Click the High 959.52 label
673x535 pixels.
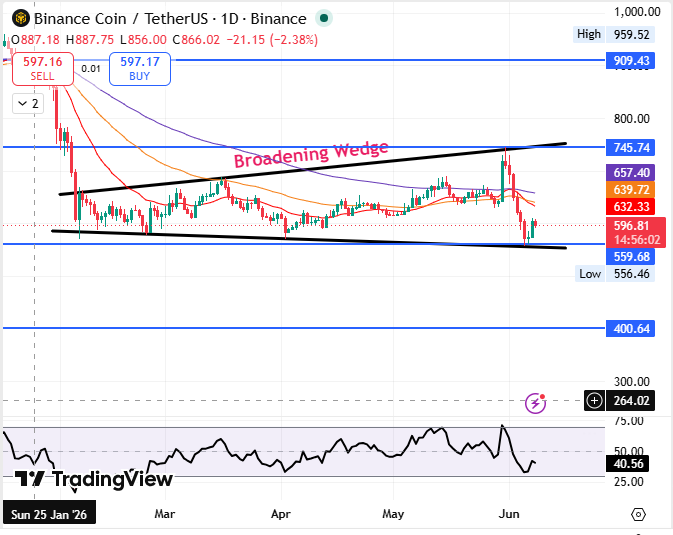click(613, 34)
